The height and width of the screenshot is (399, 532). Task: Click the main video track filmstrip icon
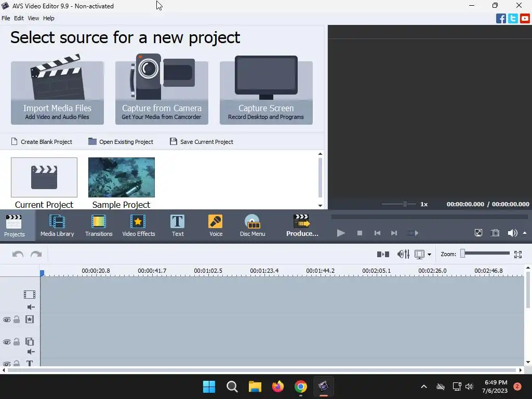click(x=30, y=295)
